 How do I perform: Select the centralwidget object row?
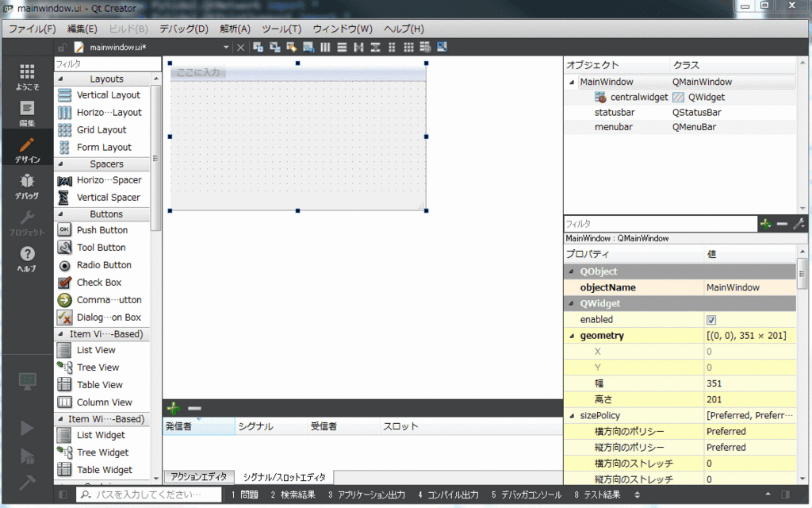click(x=680, y=98)
